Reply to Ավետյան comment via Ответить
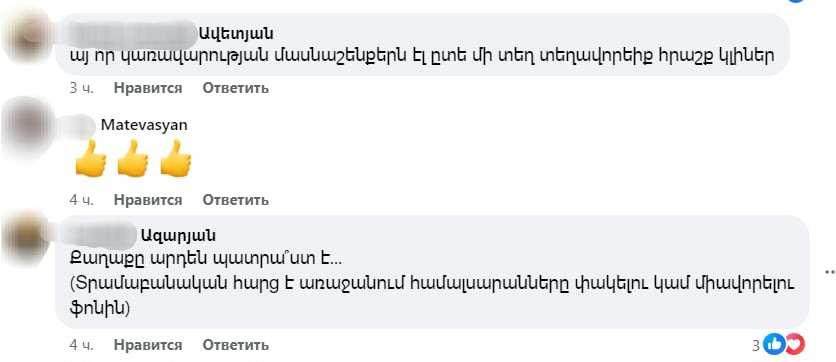 tap(235, 88)
